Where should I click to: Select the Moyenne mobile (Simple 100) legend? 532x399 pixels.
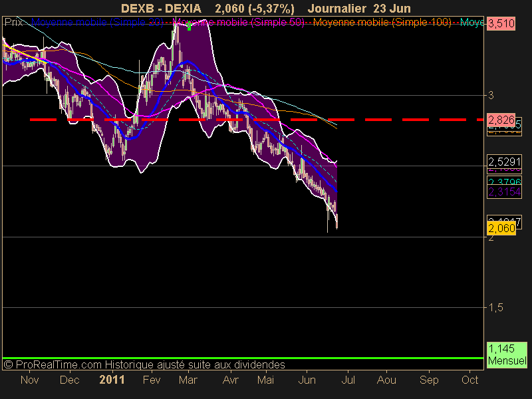(382, 23)
